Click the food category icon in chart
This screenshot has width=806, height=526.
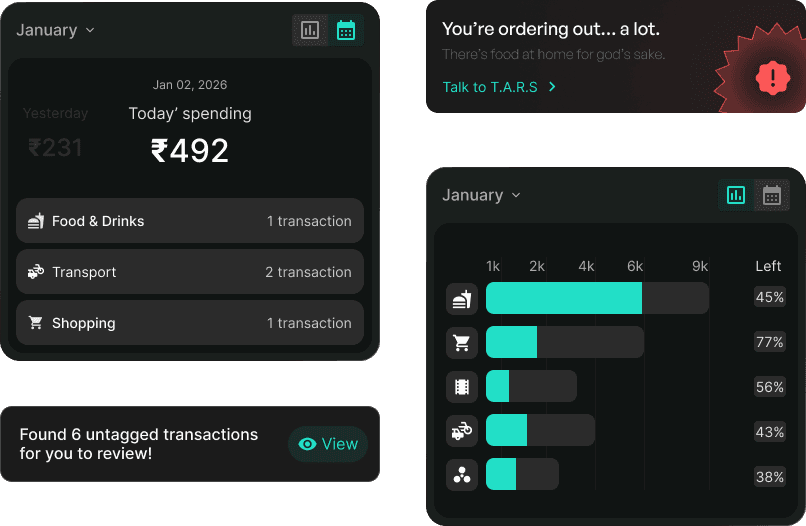(462, 299)
